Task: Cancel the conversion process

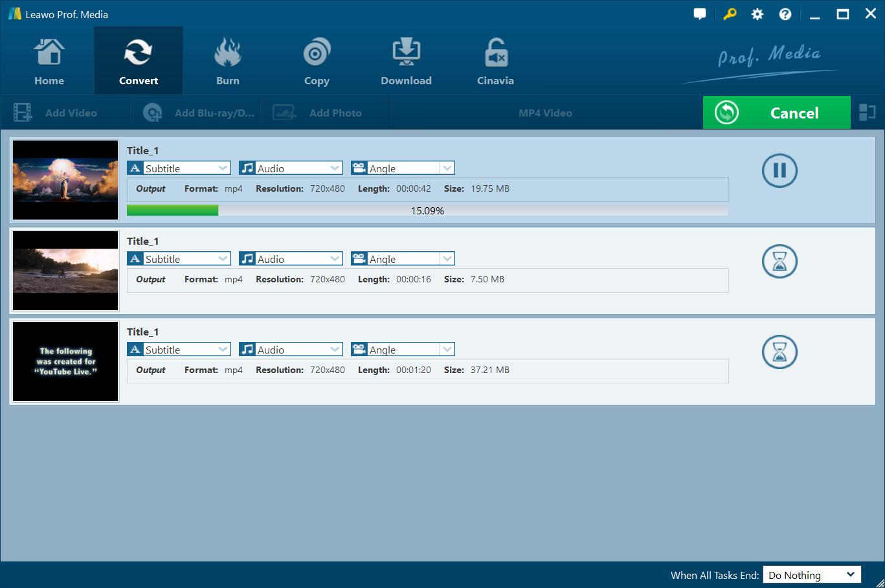Action: coord(776,113)
